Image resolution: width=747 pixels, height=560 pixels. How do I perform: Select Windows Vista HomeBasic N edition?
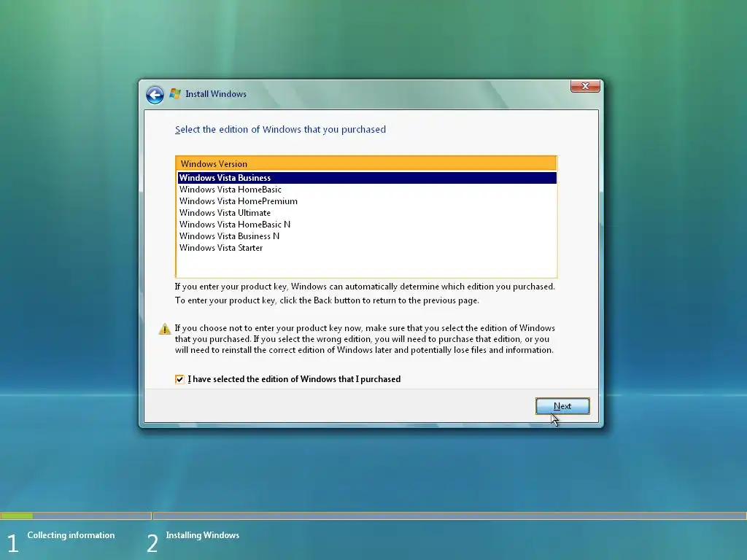tap(367, 225)
